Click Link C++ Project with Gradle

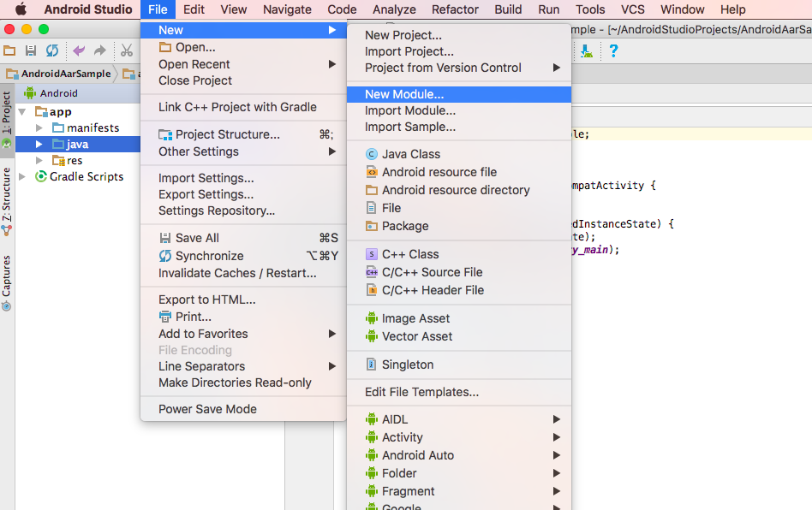(x=243, y=107)
